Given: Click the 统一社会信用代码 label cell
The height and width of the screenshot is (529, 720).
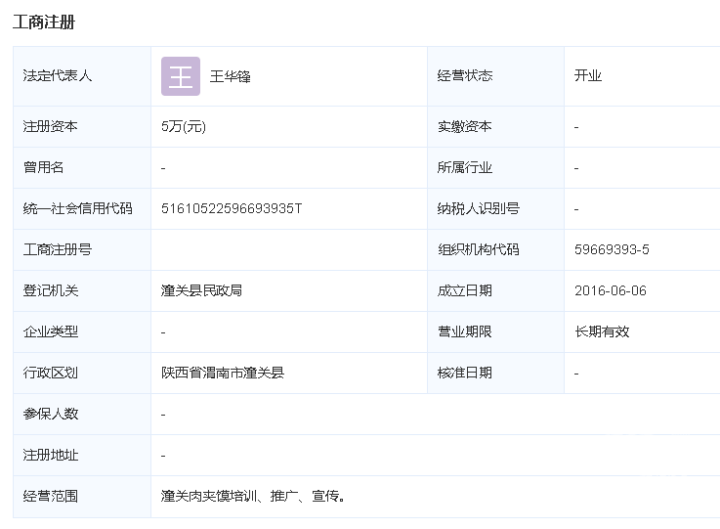Looking at the screenshot, I should [x=82, y=209].
